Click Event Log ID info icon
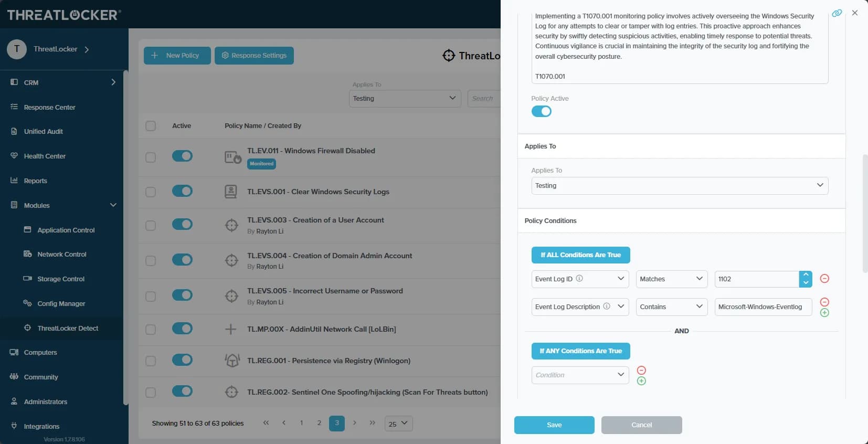Viewport: 868px width, 444px height. tap(579, 279)
